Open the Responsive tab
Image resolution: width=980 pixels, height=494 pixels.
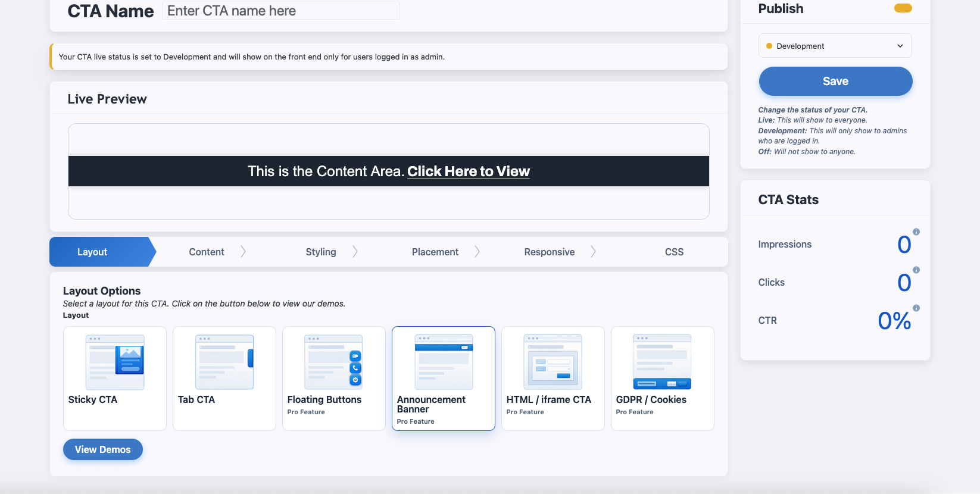tap(550, 252)
